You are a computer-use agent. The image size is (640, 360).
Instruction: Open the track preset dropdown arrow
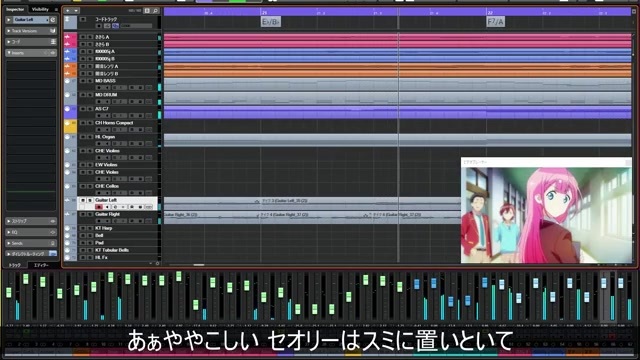tap(76, 11)
